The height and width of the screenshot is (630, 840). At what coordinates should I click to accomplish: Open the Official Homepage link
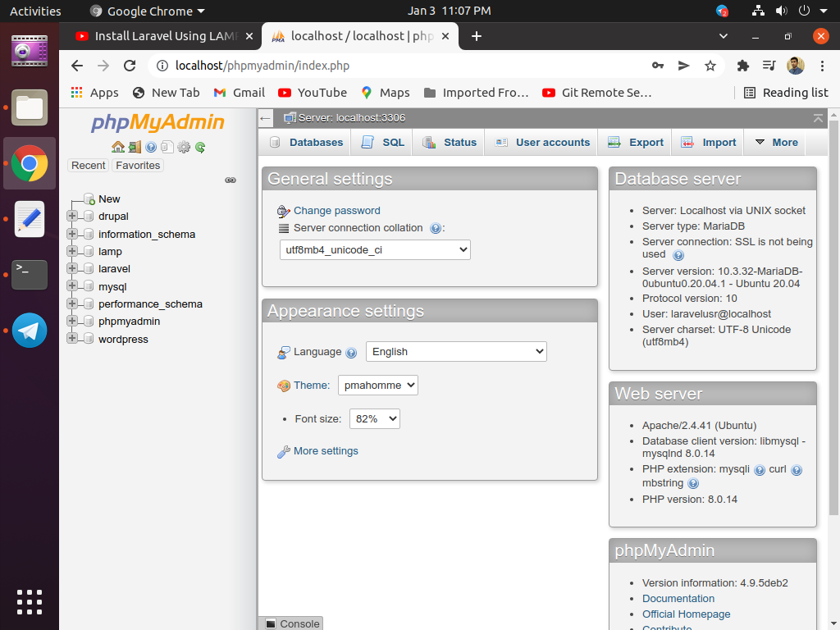tap(687, 614)
